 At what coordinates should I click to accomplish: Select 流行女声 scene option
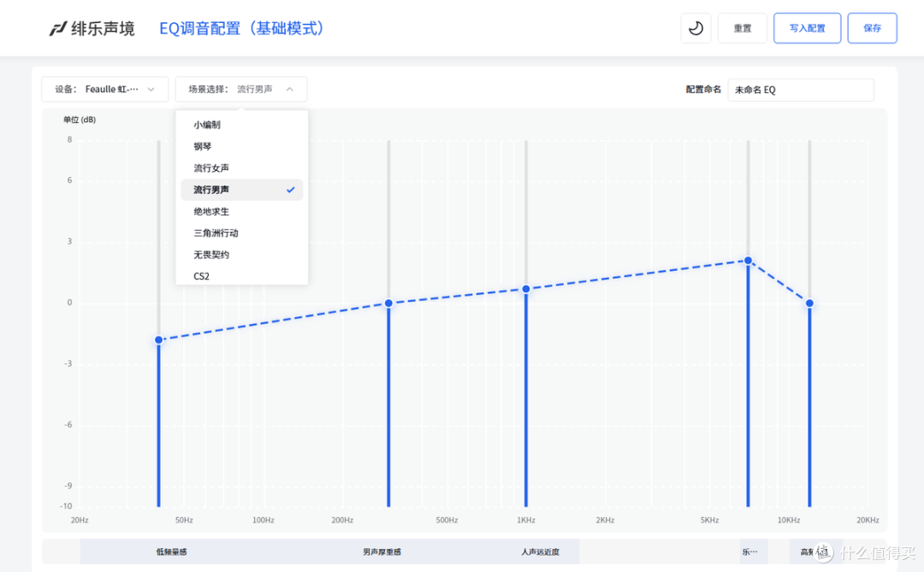point(241,168)
